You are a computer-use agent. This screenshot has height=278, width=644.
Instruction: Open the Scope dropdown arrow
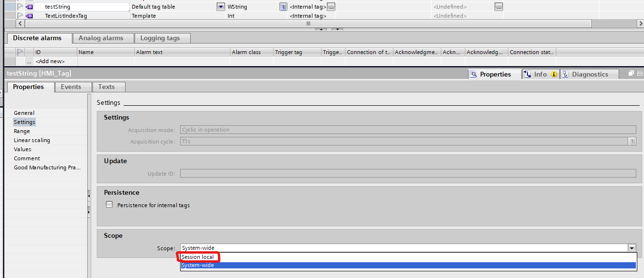click(632, 248)
